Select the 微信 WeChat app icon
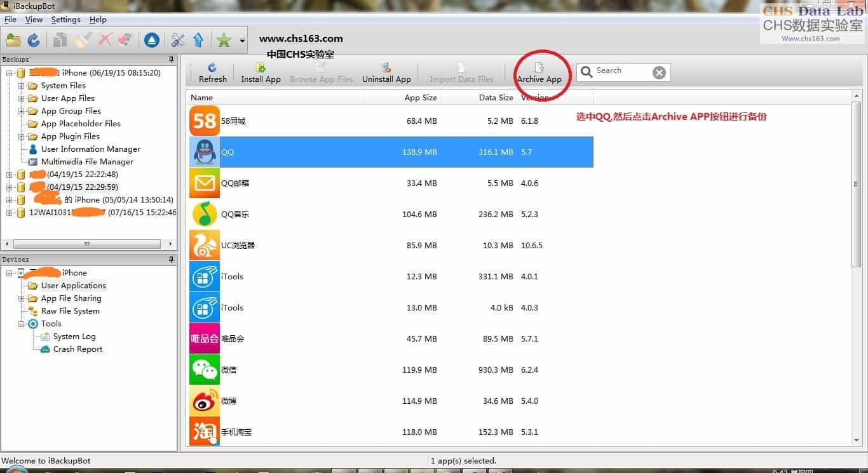 pyautogui.click(x=205, y=370)
